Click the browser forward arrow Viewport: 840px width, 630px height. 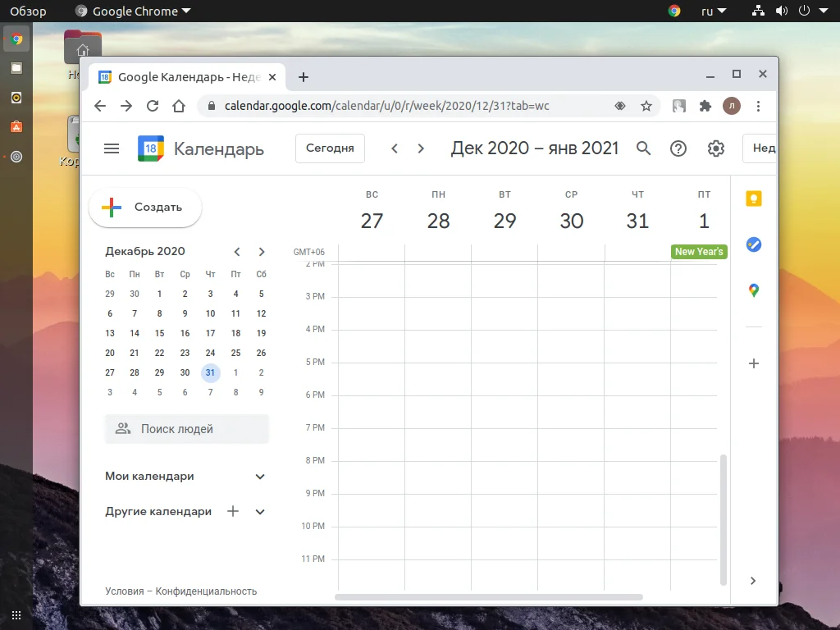[x=126, y=106]
